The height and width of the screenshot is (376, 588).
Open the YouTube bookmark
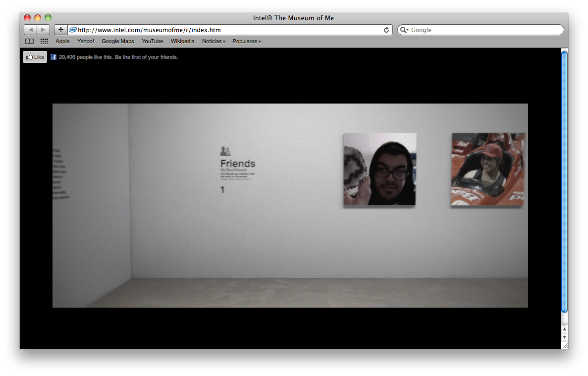tap(152, 42)
